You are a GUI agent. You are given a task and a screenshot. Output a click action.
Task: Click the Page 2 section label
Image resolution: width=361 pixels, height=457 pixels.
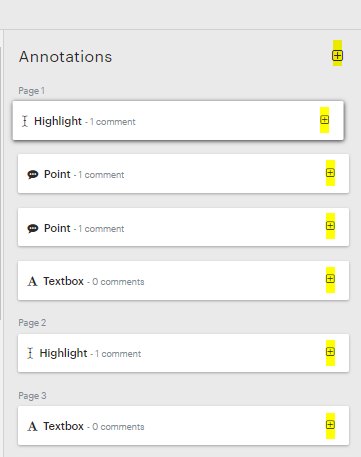pos(32,323)
